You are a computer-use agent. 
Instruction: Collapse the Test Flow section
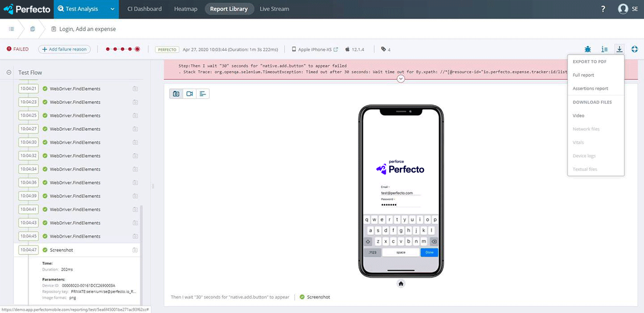(9, 72)
